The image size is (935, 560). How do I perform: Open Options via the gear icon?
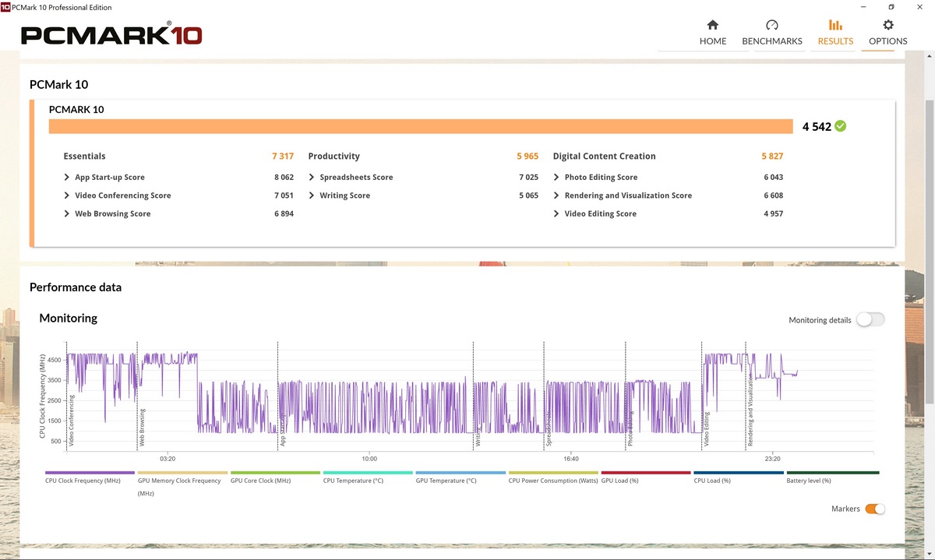(x=887, y=25)
